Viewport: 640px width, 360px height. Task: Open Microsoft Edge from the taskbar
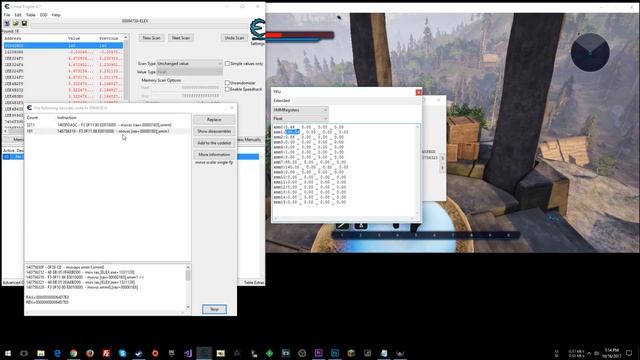[57, 353]
